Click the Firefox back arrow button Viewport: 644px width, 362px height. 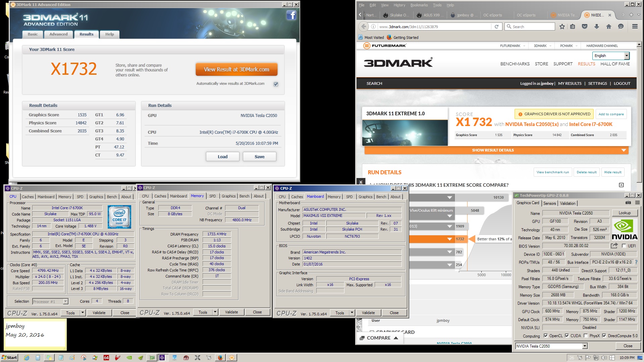tap(364, 26)
